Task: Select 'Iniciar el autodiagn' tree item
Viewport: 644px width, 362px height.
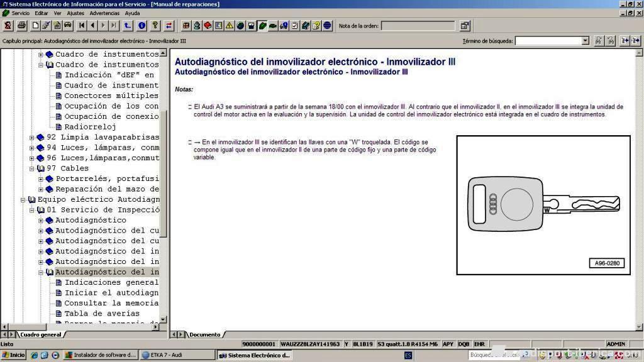Action: (x=111, y=293)
